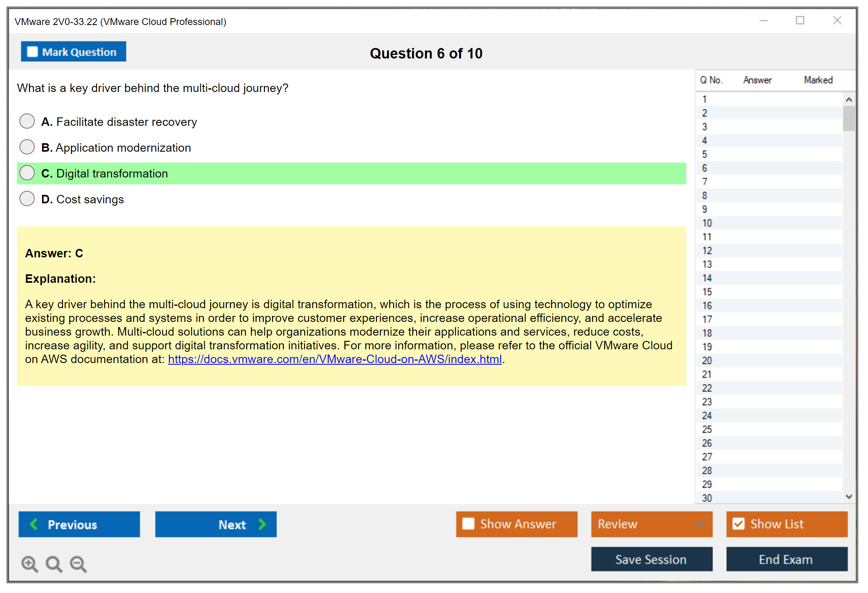Open the VMware Cloud on AWS docs link
The image size is (868, 593).
coord(335,359)
